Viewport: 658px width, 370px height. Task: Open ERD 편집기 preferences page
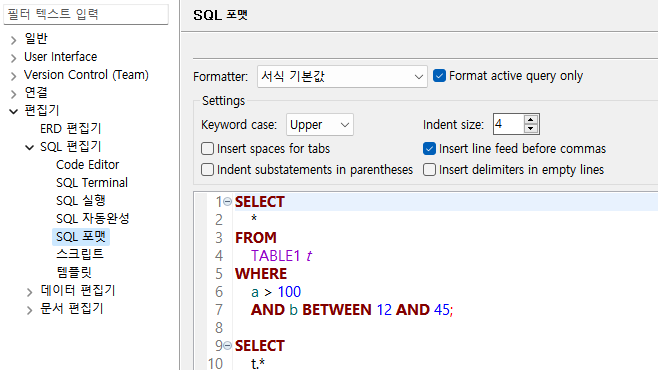point(70,128)
